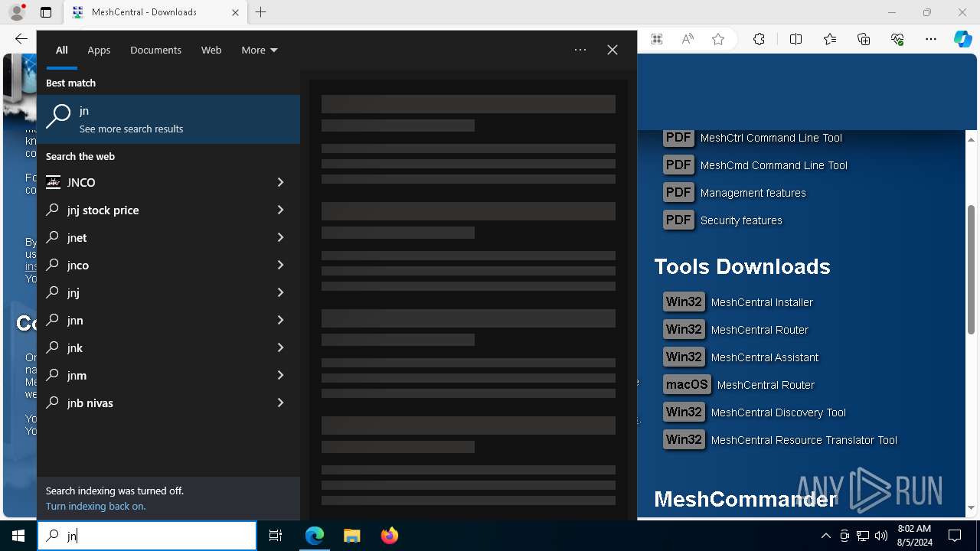980x551 pixels.
Task: Expand the 'jnj stock price' chevron
Action: pos(280,210)
